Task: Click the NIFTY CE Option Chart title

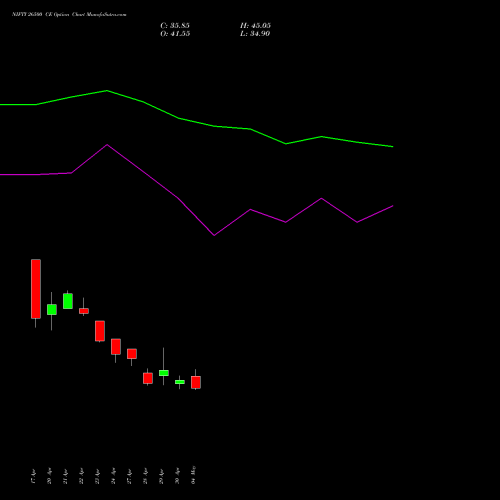Action: point(69,15)
